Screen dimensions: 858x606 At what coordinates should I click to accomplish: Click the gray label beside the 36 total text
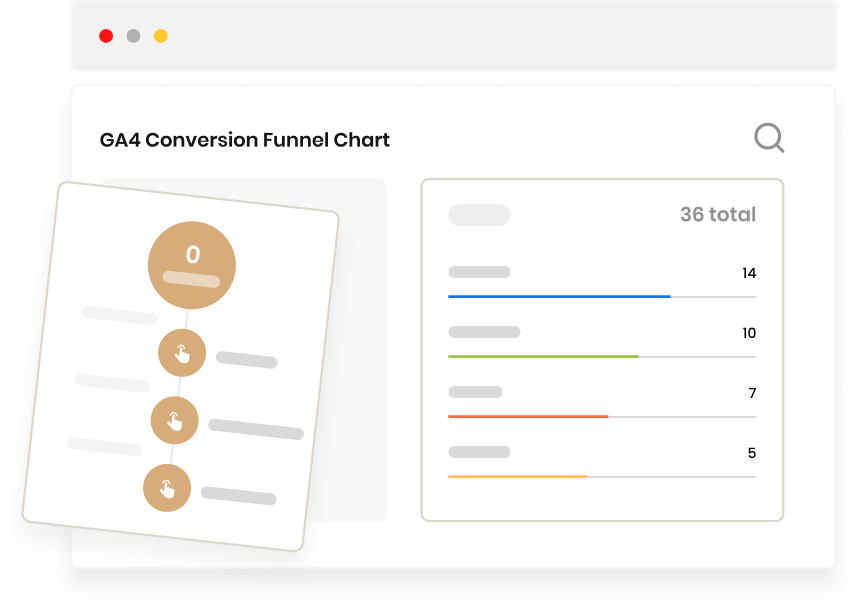tap(478, 214)
